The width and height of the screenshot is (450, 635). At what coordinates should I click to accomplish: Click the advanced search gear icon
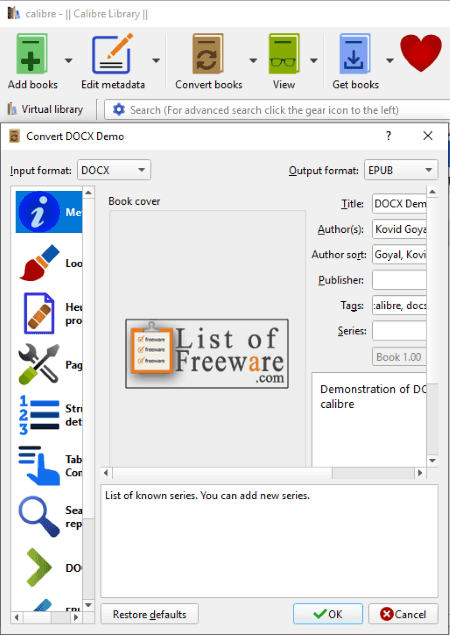point(119,110)
